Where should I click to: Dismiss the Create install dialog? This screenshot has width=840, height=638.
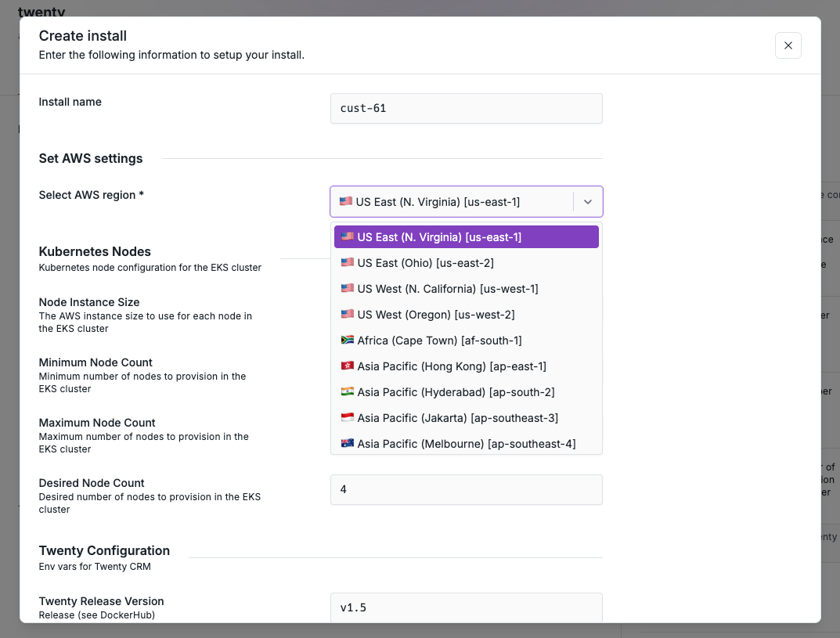(788, 45)
